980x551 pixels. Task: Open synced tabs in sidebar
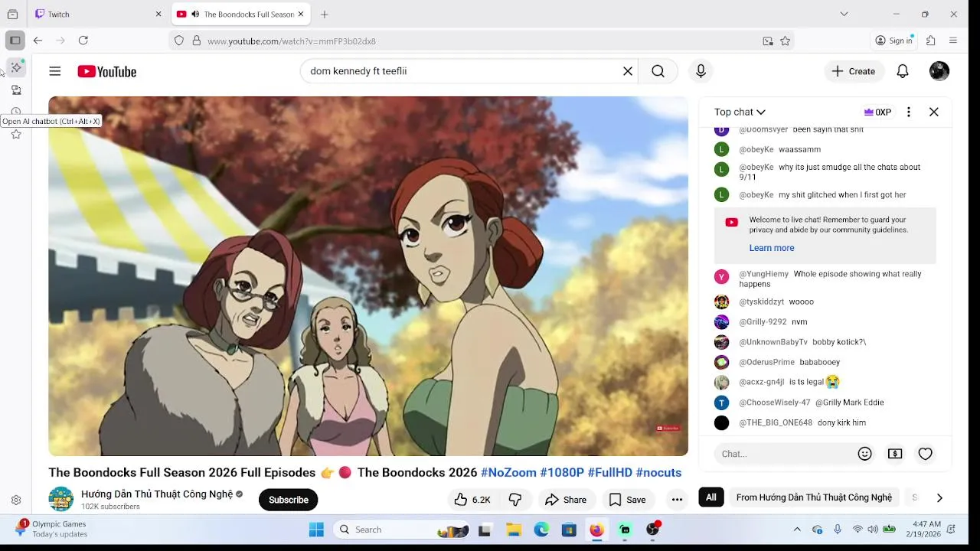(16, 90)
